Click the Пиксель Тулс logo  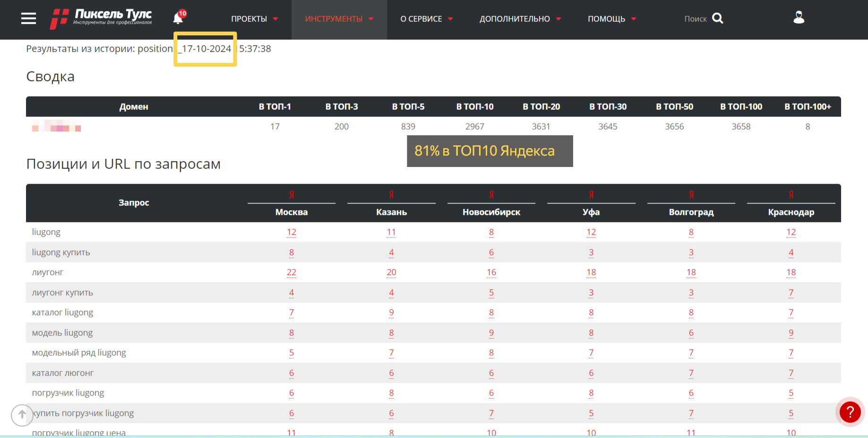101,18
